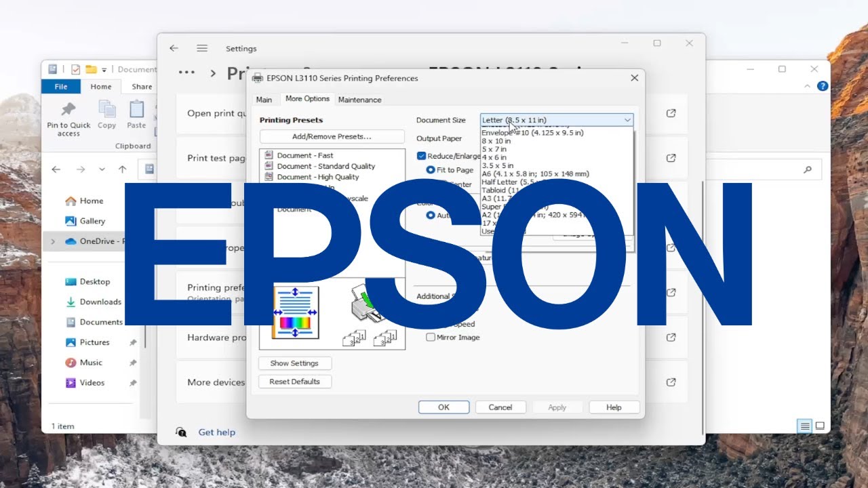The width and height of the screenshot is (868, 488).
Task: Pick 4 x 6 in size option
Action: point(494,157)
